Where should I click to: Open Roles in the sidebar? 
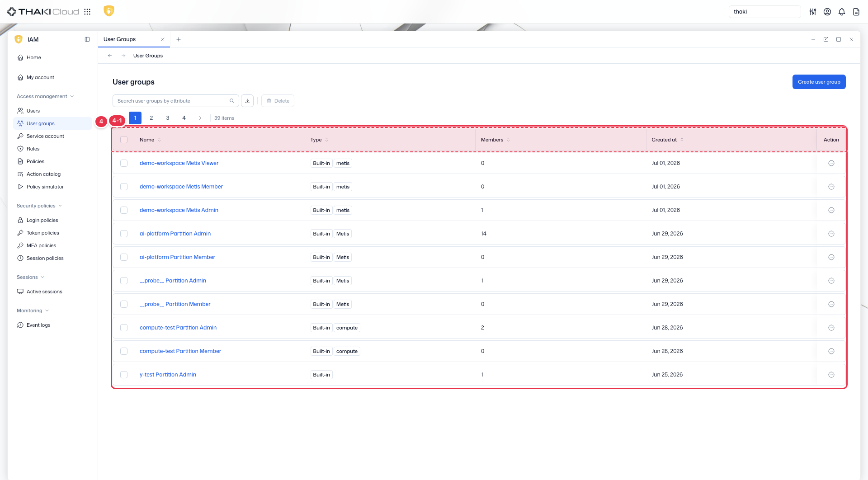[52, 149]
